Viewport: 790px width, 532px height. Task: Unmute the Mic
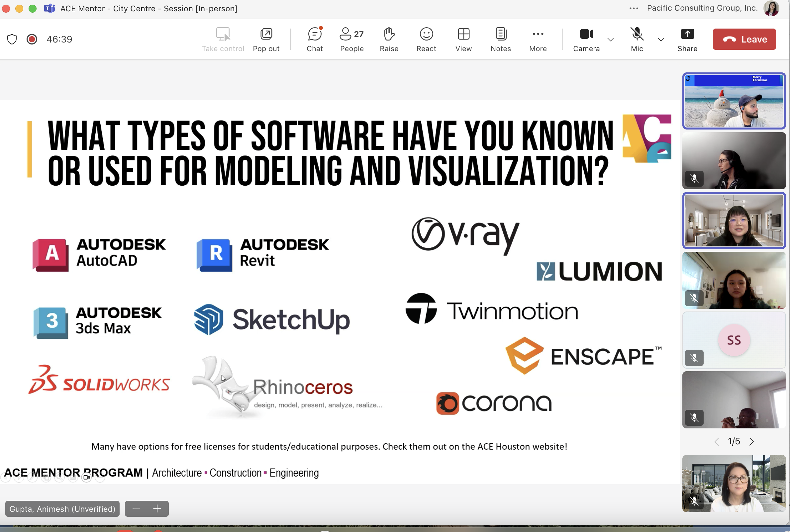coord(637,40)
